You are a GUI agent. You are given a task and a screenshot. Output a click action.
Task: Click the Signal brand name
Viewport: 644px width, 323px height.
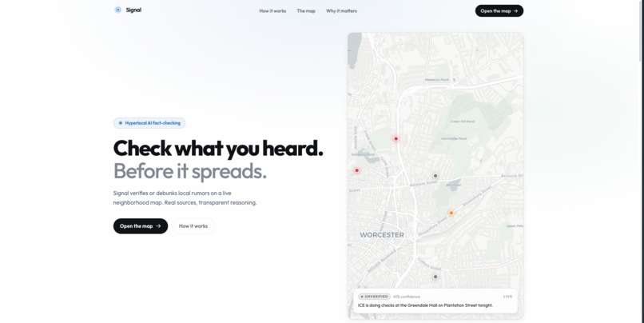(x=133, y=10)
